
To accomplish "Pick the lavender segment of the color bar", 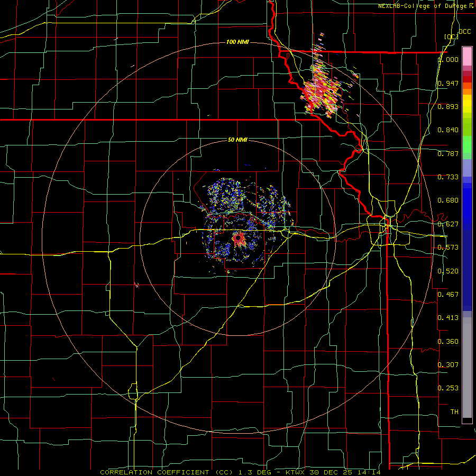I will point(467,168).
